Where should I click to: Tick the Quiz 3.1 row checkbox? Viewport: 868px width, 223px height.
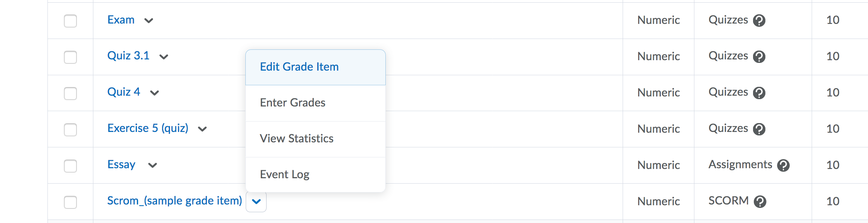70,57
